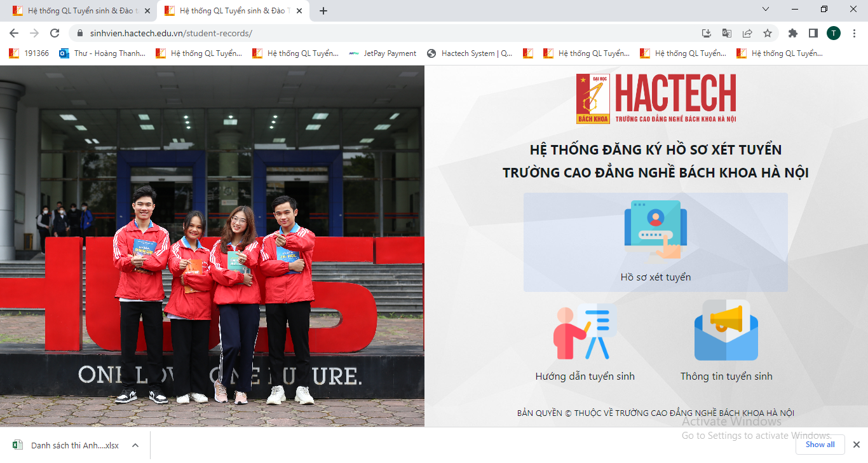The height and width of the screenshot is (463, 868).
Task: Open the Thư - Hoàng Thanh Outlook bookmark
Action: (x=102, y=53)
